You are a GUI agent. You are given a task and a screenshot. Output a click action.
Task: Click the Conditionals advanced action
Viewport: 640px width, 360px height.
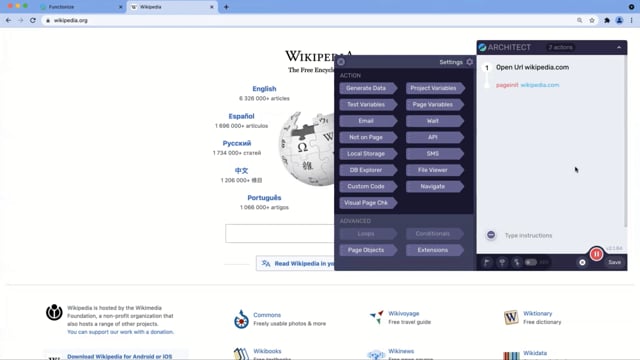click(x=435, y=233)
